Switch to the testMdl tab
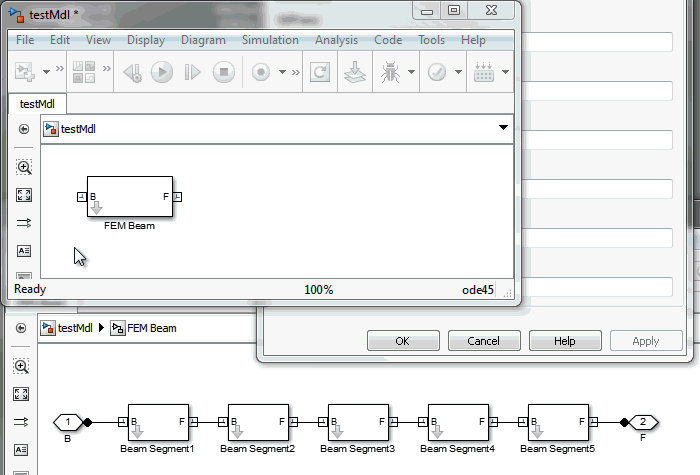This screenshot has width=700, height=475. pyautogui.click(x=37, y=103)
